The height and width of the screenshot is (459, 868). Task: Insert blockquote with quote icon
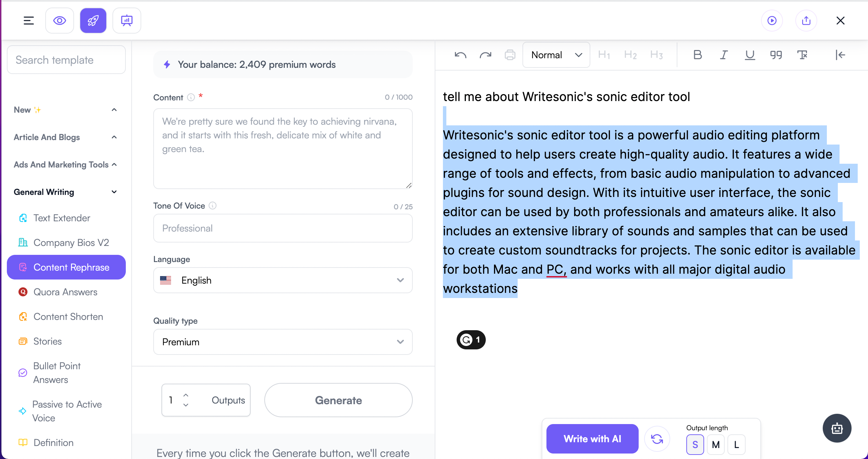776,55
